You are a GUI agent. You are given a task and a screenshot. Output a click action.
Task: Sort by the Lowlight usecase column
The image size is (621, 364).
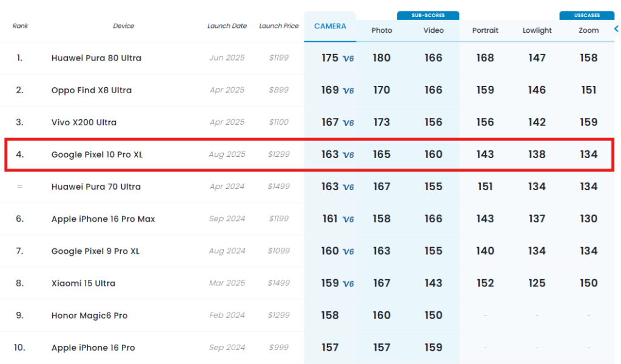tap(537, 30)
